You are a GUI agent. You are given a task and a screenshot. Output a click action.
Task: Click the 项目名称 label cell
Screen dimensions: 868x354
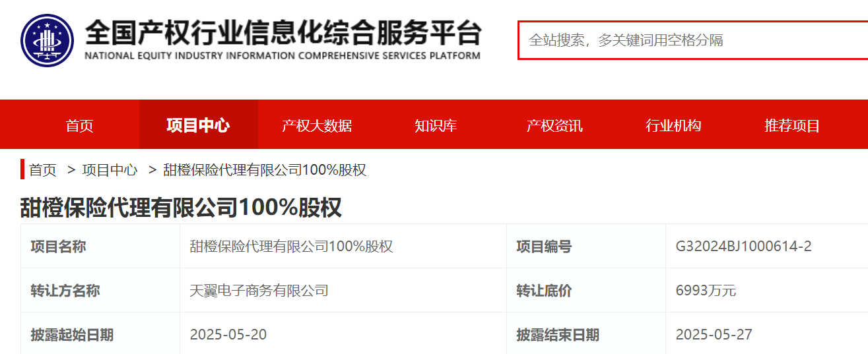point(100,247)
